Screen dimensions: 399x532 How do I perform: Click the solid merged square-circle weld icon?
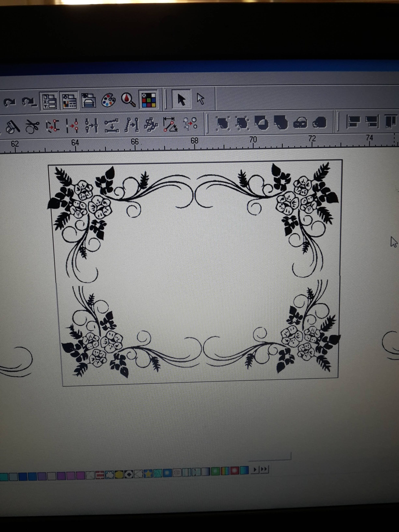281,122
